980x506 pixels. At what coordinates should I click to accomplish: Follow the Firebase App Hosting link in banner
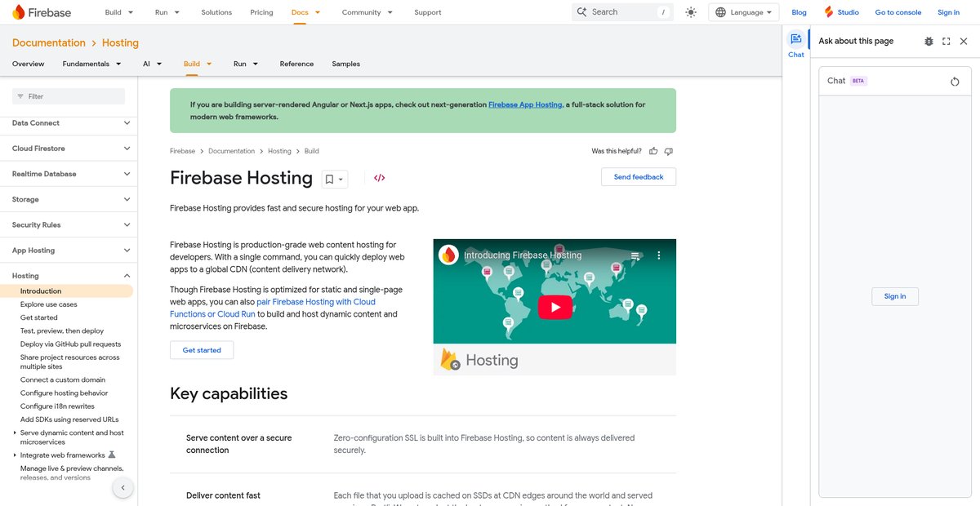click(x=525, y=104)
